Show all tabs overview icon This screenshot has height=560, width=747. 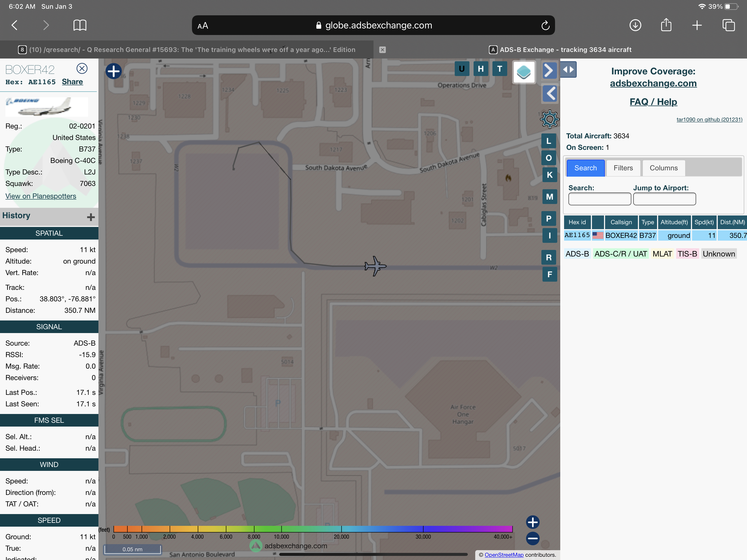point(728,25)
